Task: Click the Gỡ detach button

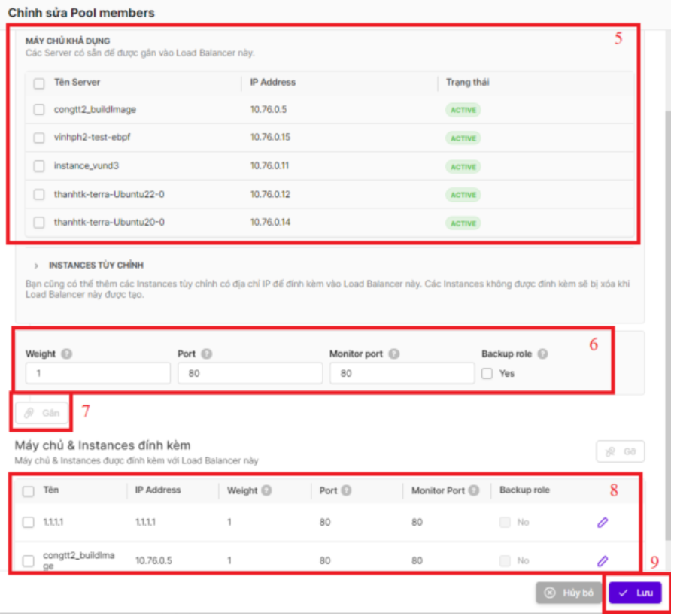Action: pos(621,451)
